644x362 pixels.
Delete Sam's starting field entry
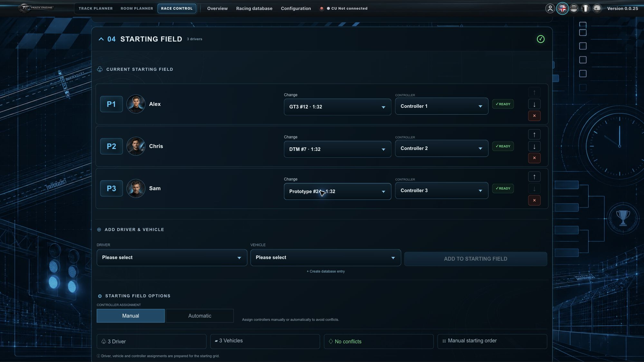tap(534, 200)
